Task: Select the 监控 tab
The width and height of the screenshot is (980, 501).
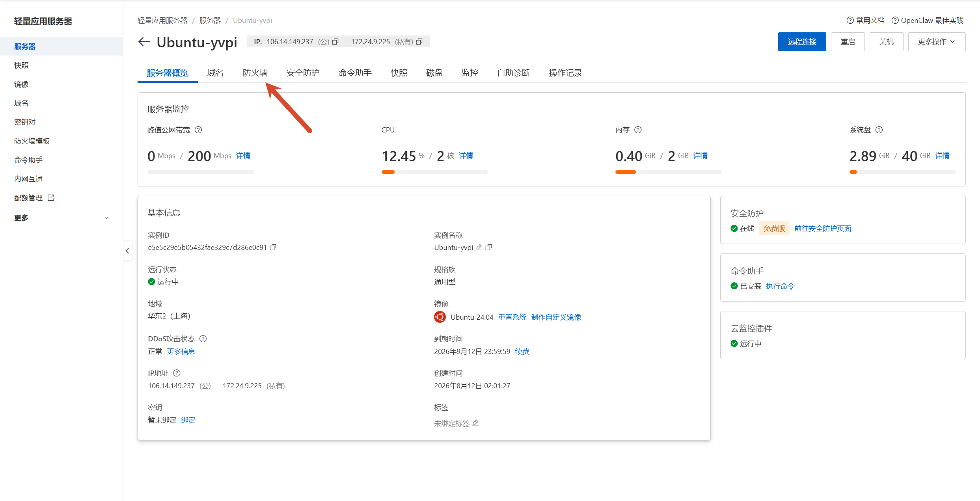Action: point(470,73)
